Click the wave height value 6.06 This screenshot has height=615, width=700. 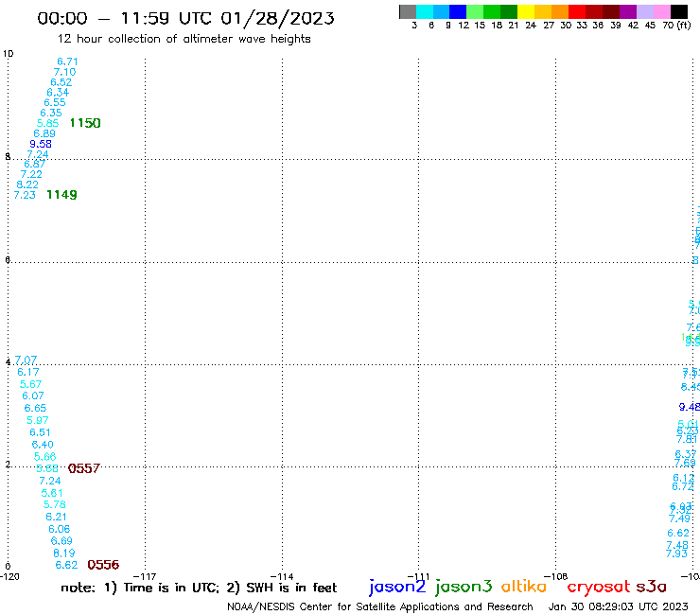click(60, 529)
